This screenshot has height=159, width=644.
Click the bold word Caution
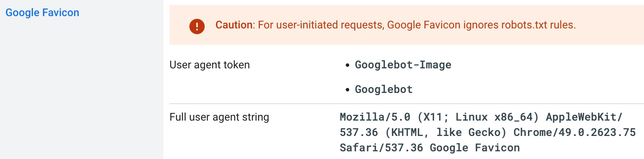pyautogui.click(x=234, y=25)
